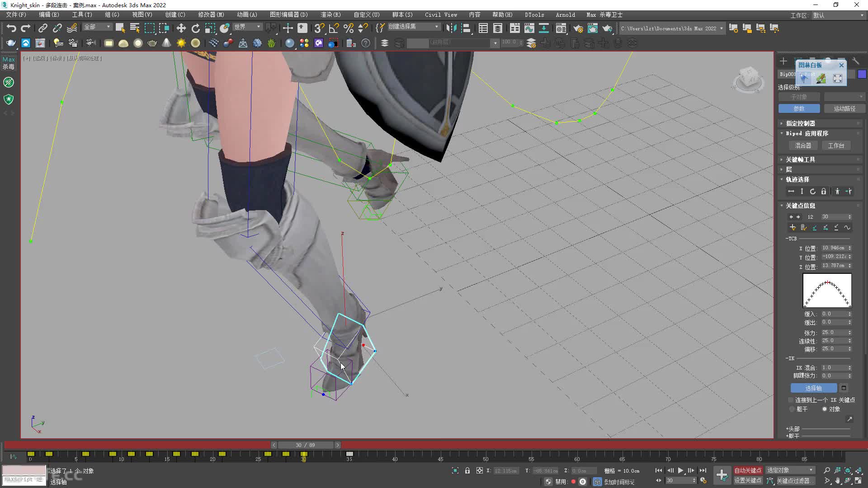
Task: Open the 工作区 默认 workspace dropdown
Action: pos(838,15)
